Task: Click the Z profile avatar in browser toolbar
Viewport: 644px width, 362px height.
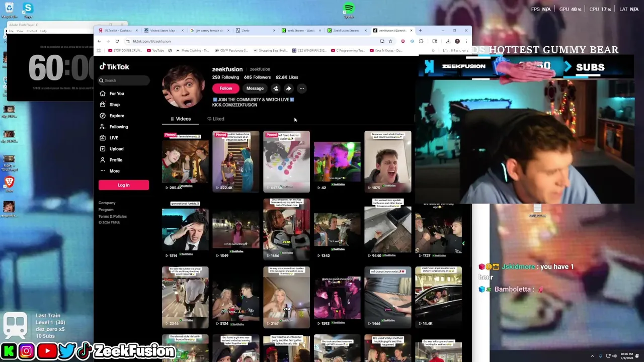Action: [x=457, y=41]
